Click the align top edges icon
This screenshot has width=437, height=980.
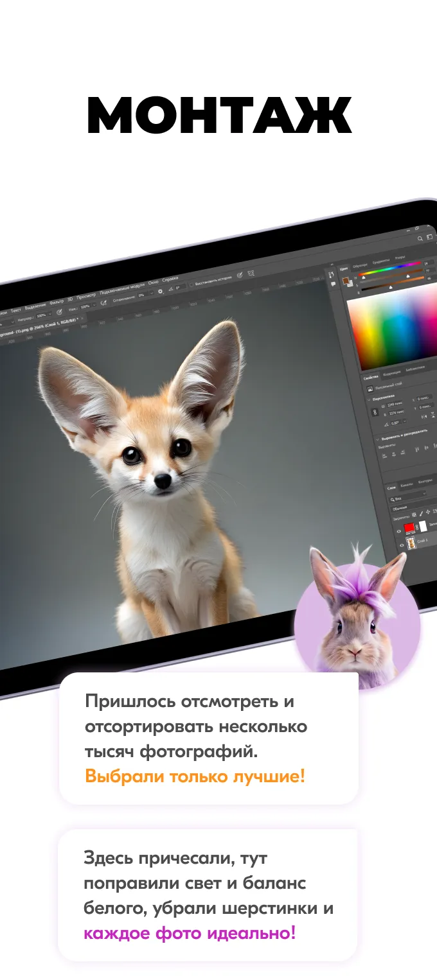[416, 448]
